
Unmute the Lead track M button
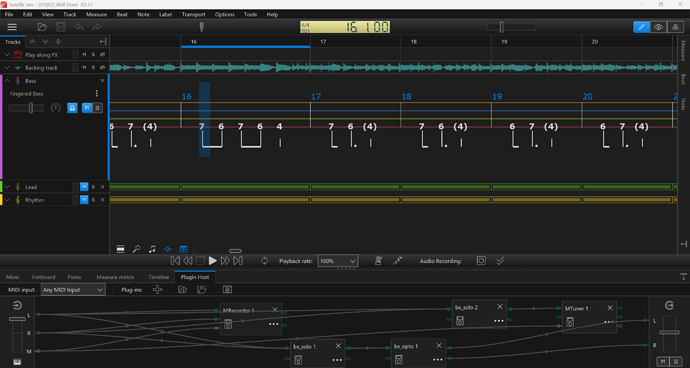pos(84,187)
